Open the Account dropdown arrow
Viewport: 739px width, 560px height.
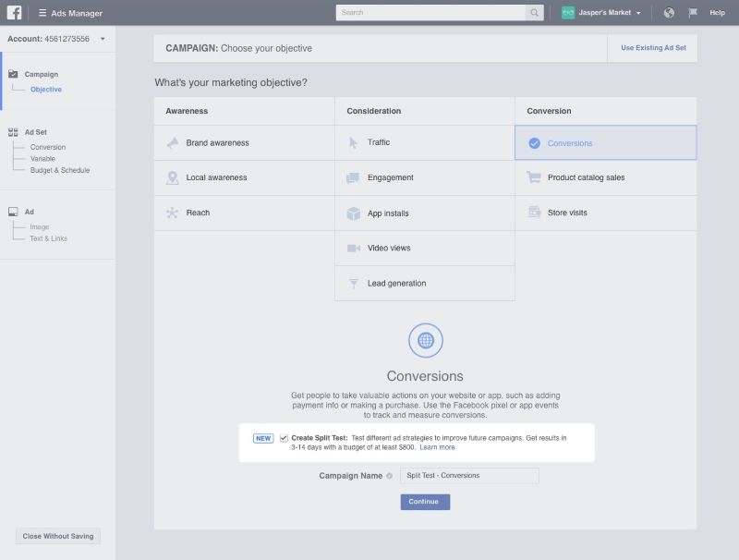click(x=103, y=39)
